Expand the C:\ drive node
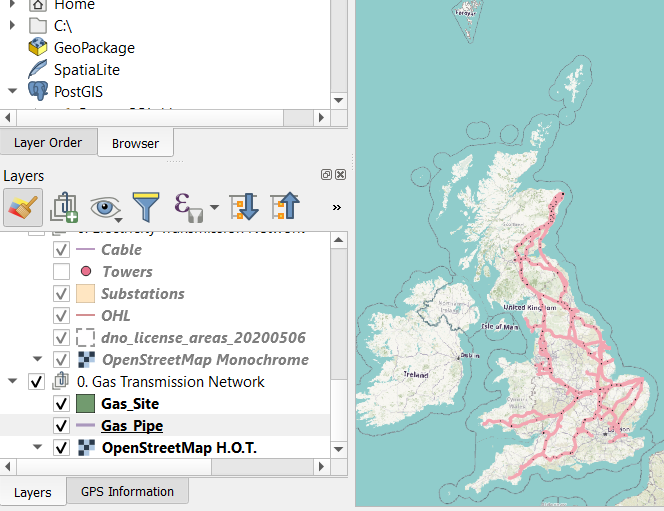This screenshot has height=511, width=664. pyautogui.click(x=11, y=25)
